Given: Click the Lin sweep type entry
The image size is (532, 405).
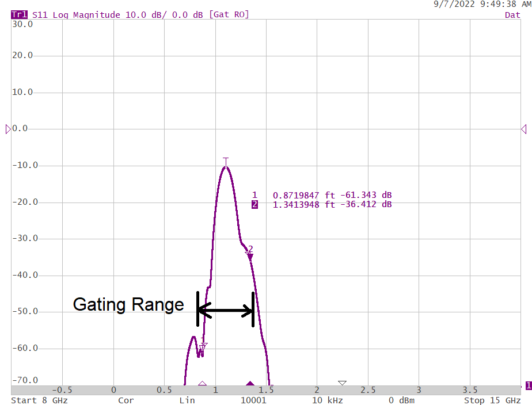Looking at the screenshot, I should coord(187,400).
